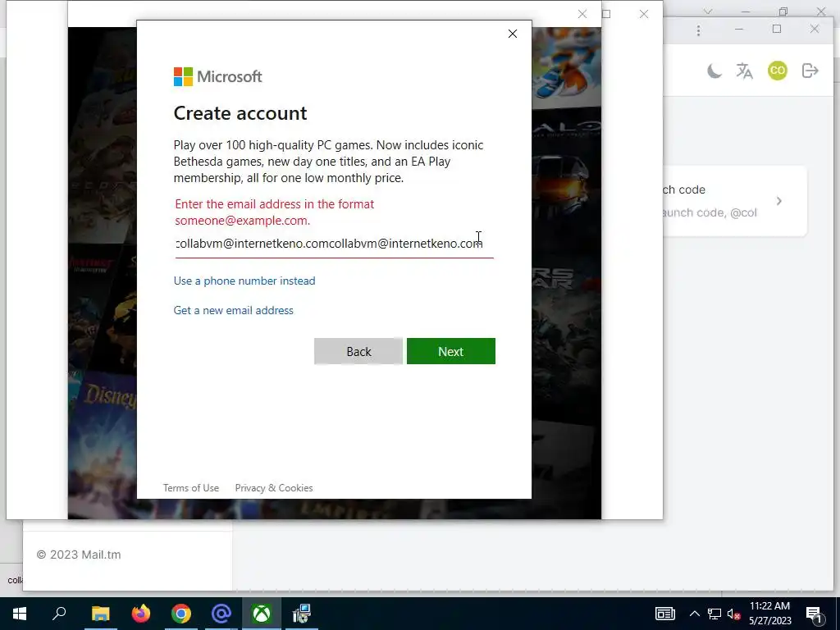Open Privacy & Cookies link
This screenshot has width=840, height=630.
(274, 488)
